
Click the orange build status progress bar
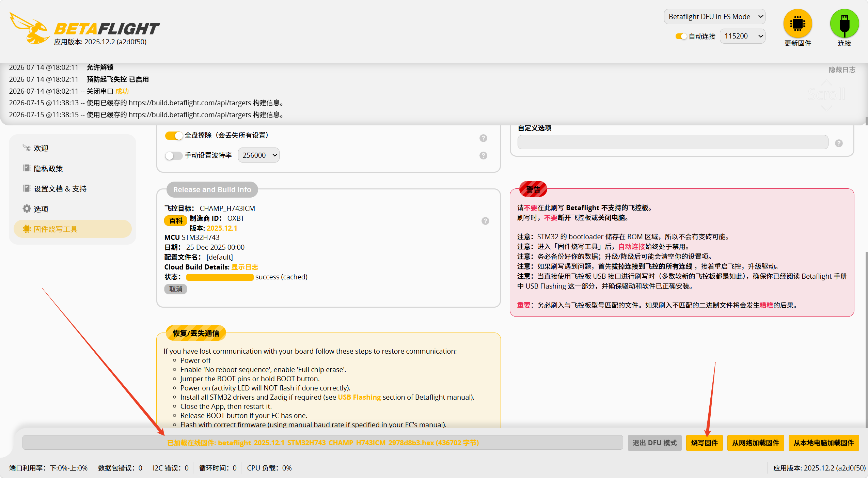click(220, 277)
